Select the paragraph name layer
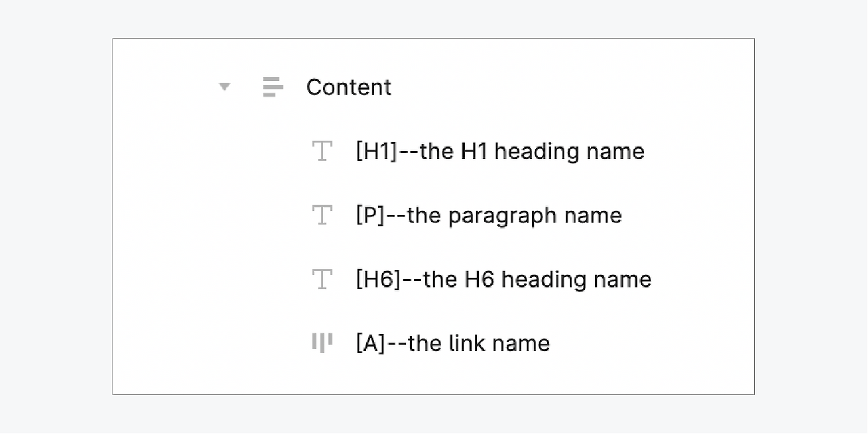868x434 pixels. coord(488,215)
